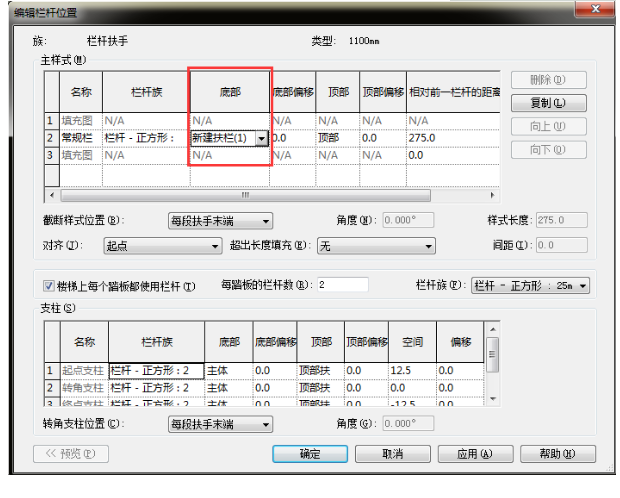
Task: Select the 起点支柱 row in 支柱 table
Action: [x=82, y=370]
